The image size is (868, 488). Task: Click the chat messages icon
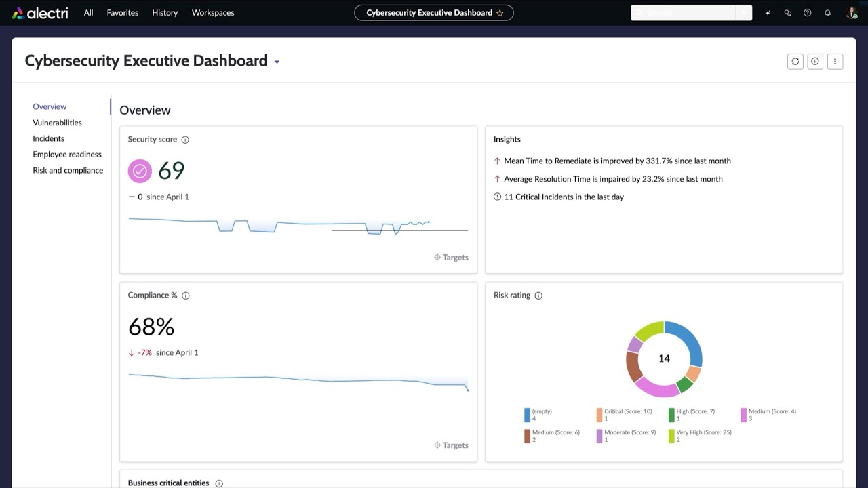787,12
